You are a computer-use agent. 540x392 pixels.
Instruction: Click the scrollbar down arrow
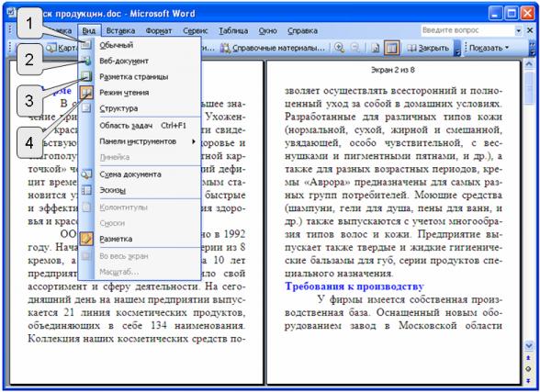pos(528,344)
